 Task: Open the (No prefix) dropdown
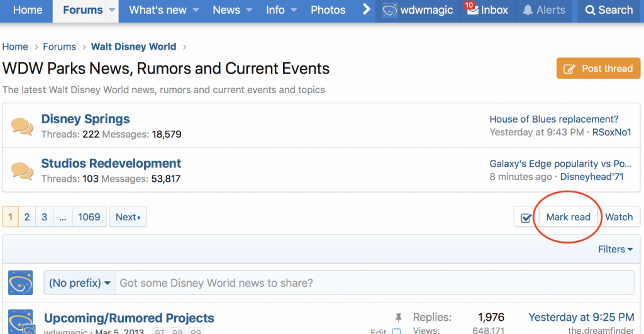[x=80, y=283]
